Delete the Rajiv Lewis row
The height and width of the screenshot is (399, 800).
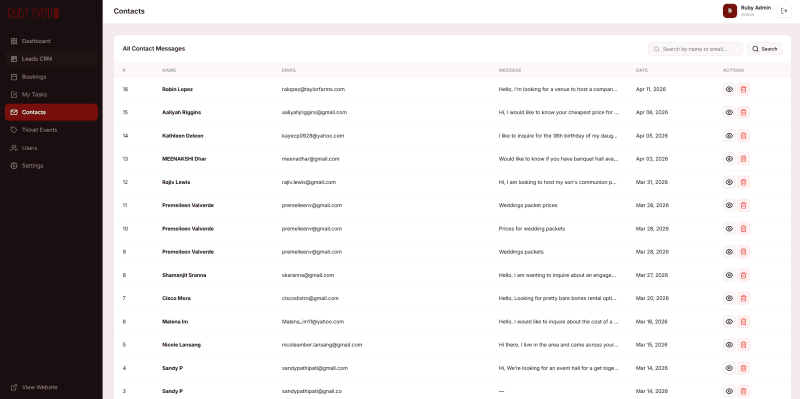point(743,182)
